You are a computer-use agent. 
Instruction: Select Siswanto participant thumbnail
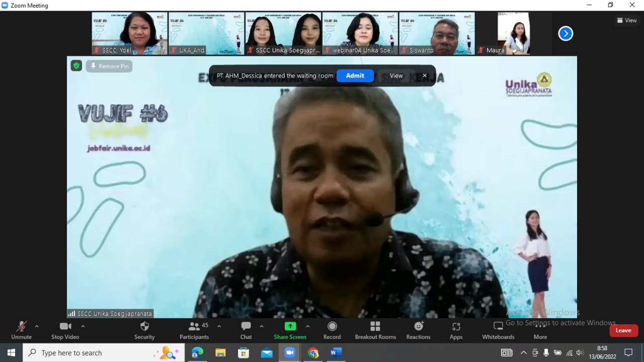pos(437,33)
